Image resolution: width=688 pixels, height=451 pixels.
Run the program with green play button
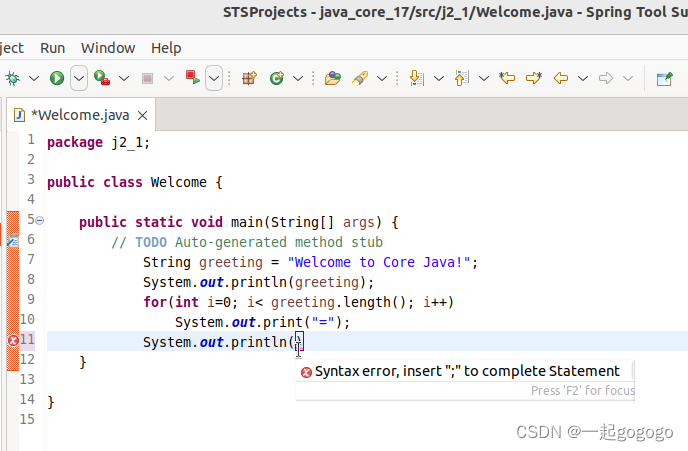pos(57,79)
